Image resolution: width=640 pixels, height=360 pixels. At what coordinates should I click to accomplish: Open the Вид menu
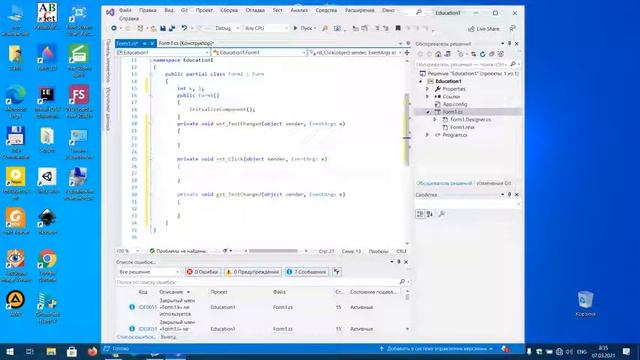click(x=169, y=10)
